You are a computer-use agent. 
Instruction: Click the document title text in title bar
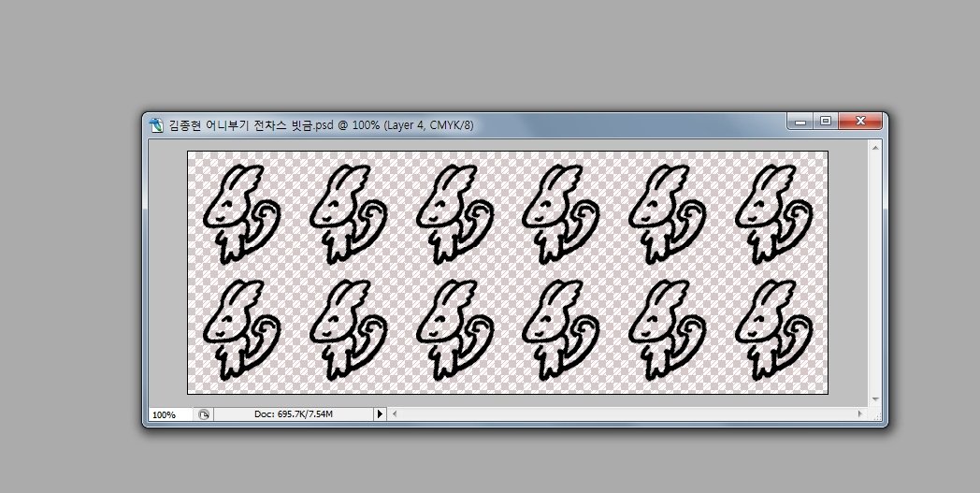(x=322, y=125)
